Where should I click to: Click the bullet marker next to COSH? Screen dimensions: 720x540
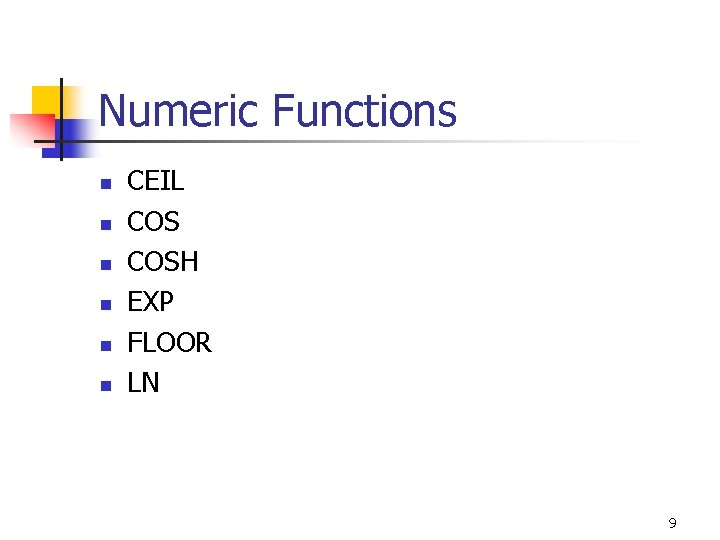[103, 264]
